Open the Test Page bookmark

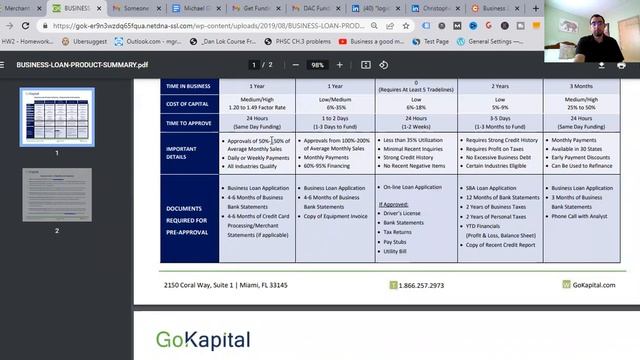pyautogui.click(x=431, y=41)
